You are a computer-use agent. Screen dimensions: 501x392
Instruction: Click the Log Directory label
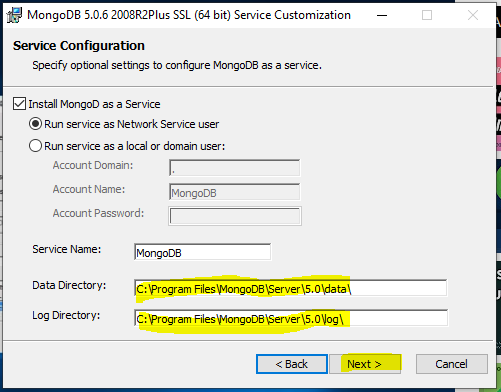(66, 315)
